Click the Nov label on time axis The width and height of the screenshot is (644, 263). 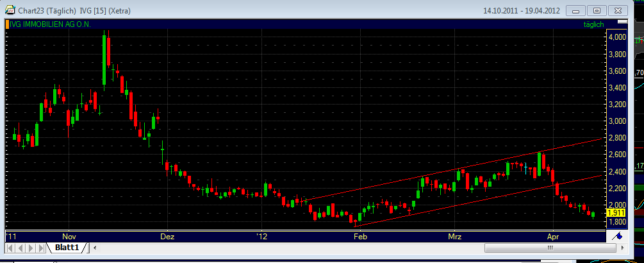pyautogui.click(x=69, y=237)
